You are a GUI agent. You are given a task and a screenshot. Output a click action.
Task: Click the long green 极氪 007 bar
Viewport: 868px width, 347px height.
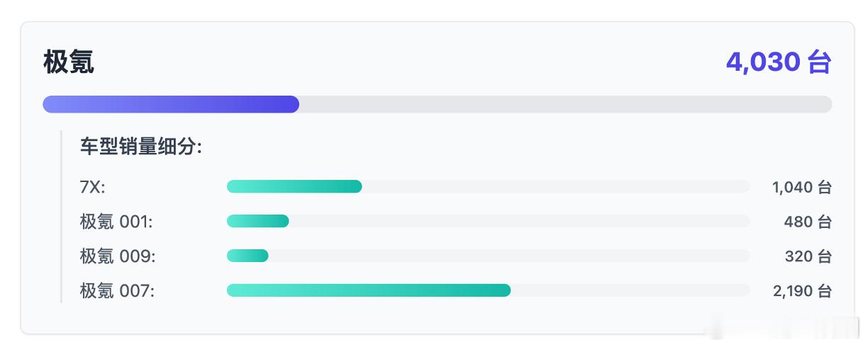(369, 290)
